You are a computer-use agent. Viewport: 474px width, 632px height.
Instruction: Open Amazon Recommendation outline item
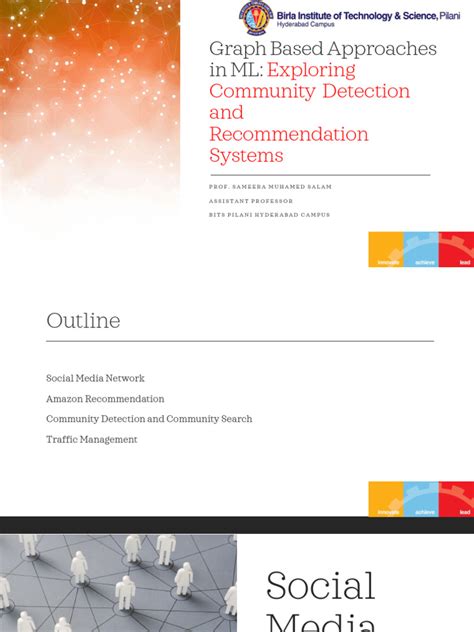tap(105, 399)
